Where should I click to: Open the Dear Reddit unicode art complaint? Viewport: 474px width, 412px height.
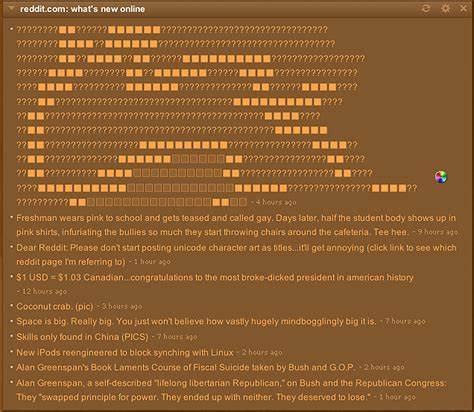click(236, 255)
